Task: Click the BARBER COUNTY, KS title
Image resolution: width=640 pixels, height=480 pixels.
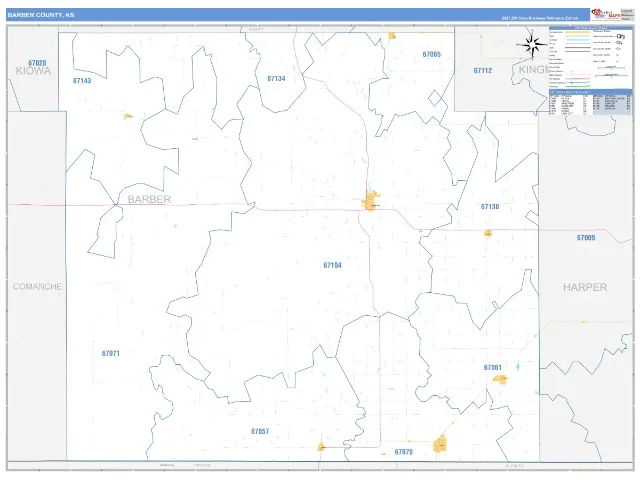Action: click(41, 15)
